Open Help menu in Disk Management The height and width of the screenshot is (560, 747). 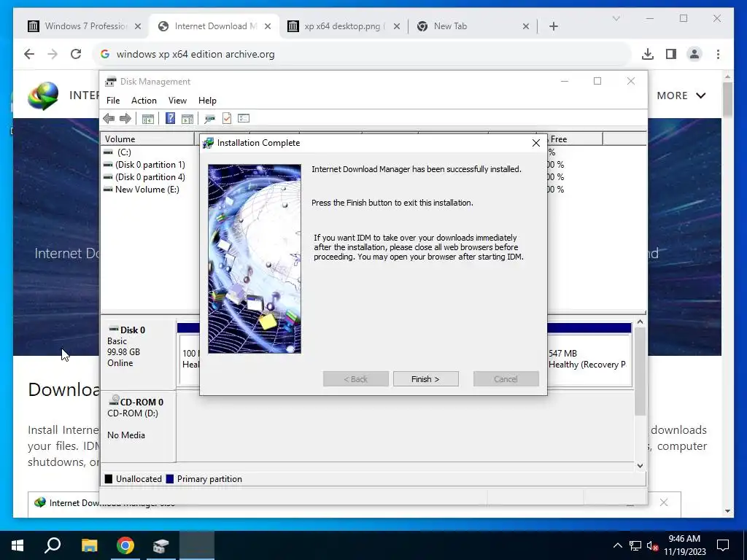(x=207, y=101)
